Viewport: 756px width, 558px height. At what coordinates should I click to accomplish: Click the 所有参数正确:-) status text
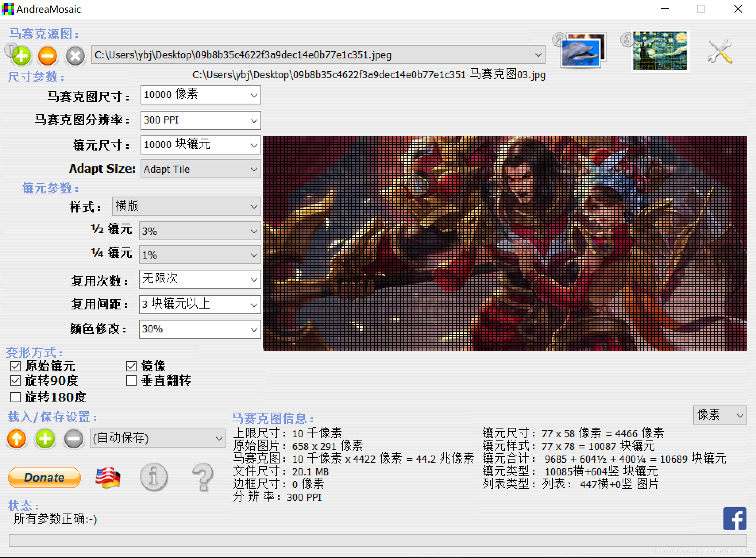tap(56, 519)
